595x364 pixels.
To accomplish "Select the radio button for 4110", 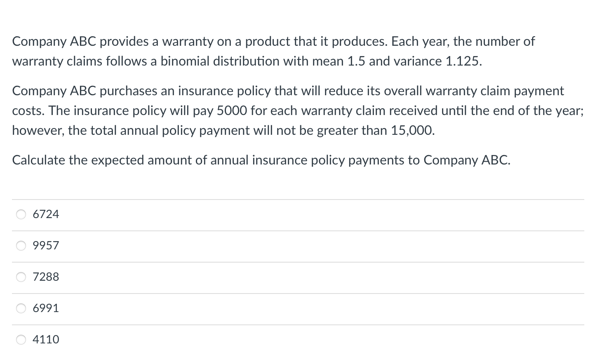I will tap(21, 339).
